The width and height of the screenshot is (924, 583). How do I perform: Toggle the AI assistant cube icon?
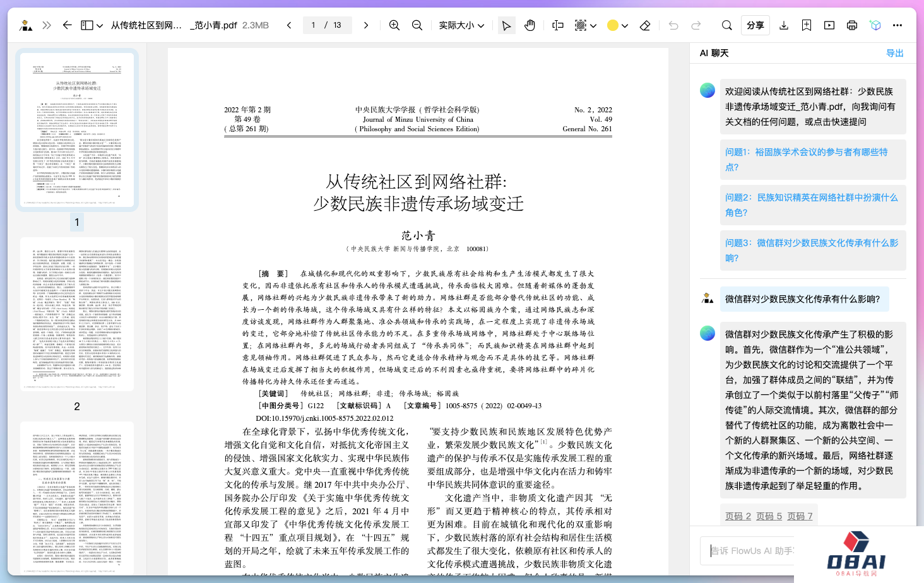point(875,25)
